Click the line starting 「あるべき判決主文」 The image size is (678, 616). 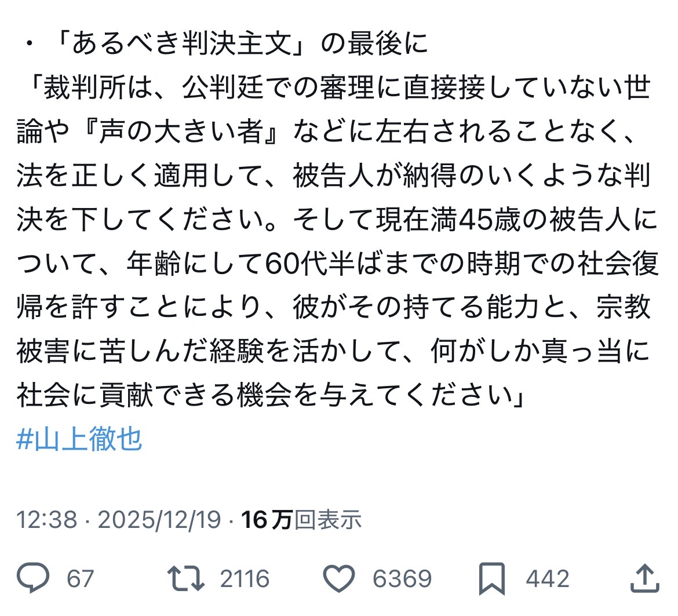[226, 43]
